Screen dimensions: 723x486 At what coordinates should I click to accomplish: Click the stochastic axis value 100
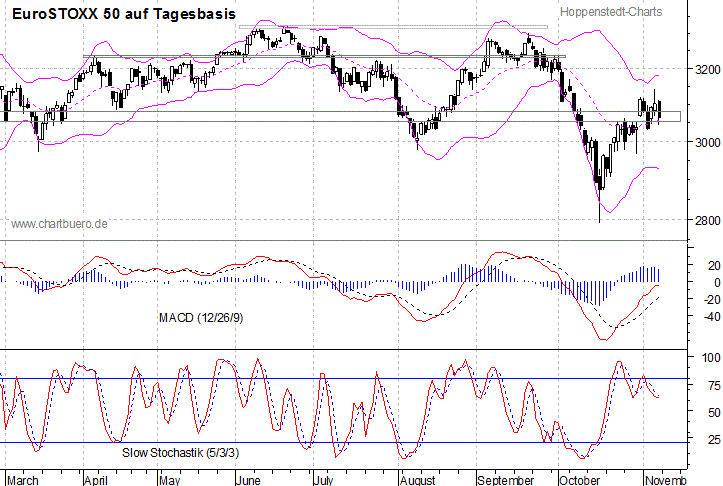[x=711, y=358]
